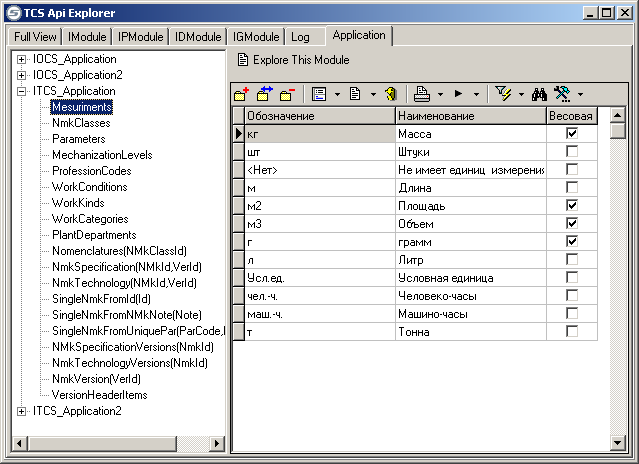Toggle the Весовая checkbox for Тонна row
This screenshot has width=639, height=464.
click(x=572, y=331)
